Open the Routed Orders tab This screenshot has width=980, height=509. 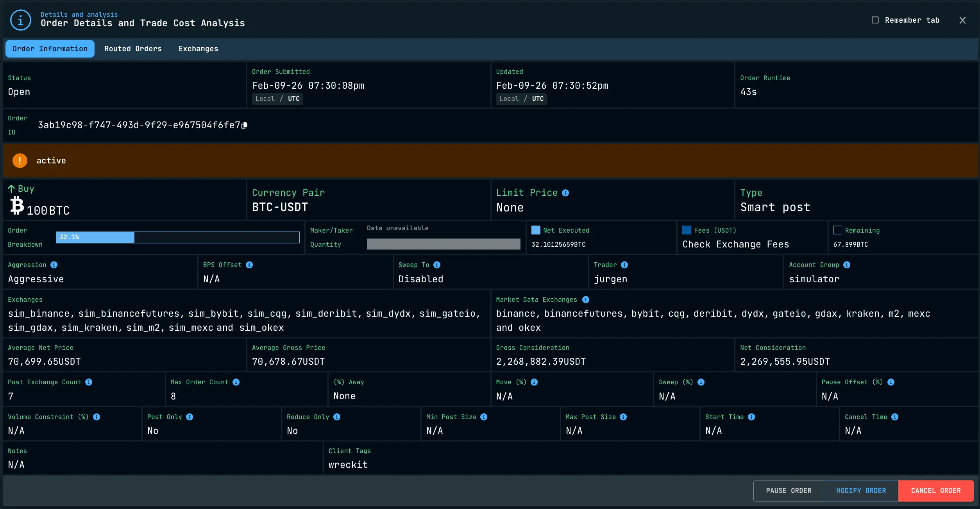tap(133, 49)
